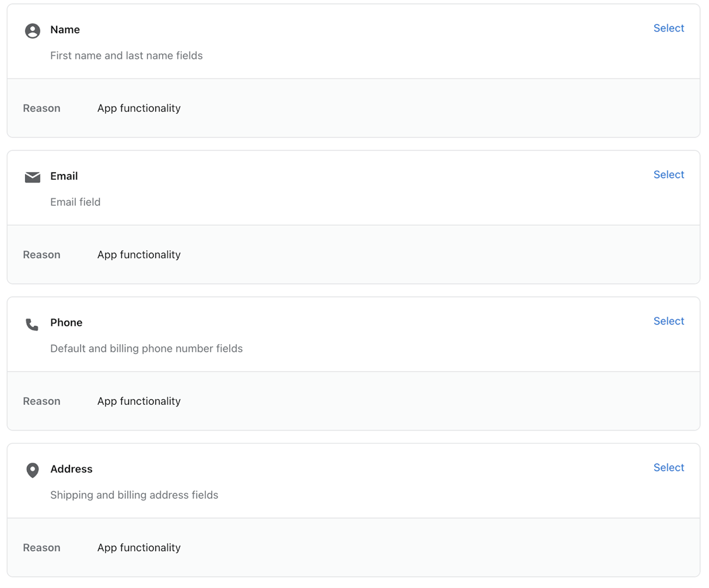Click 'Shipping and billing address fields' description
709x588 pixels.
pos(134,495)
